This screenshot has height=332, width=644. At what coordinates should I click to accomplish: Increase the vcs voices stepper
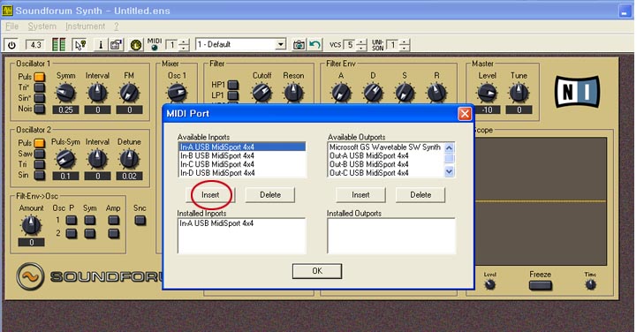(x=361, y=41)
